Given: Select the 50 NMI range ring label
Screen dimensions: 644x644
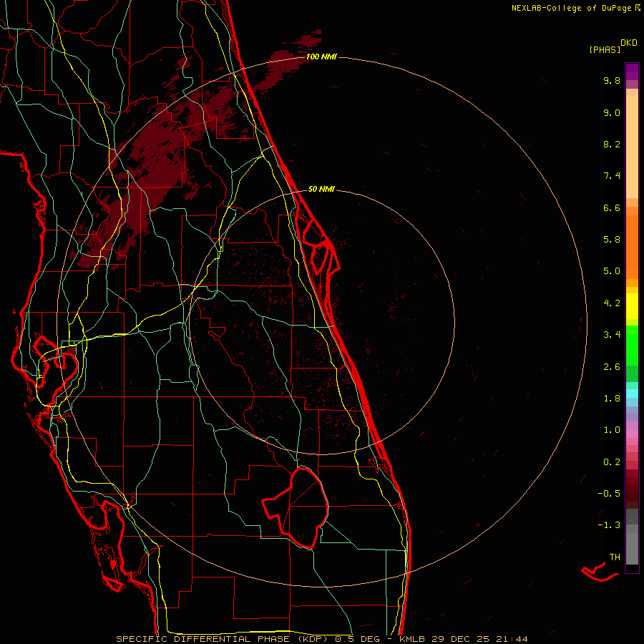Looking at the screenshot, I should coord(321,189).
